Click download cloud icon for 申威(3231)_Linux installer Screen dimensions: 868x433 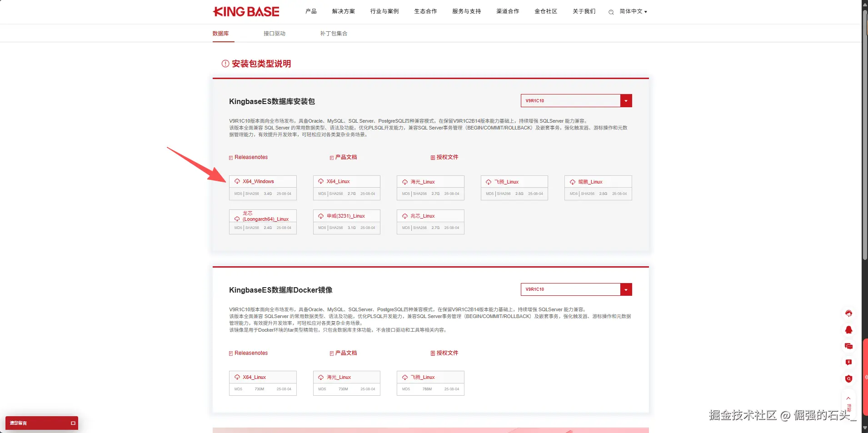point(321,216)
